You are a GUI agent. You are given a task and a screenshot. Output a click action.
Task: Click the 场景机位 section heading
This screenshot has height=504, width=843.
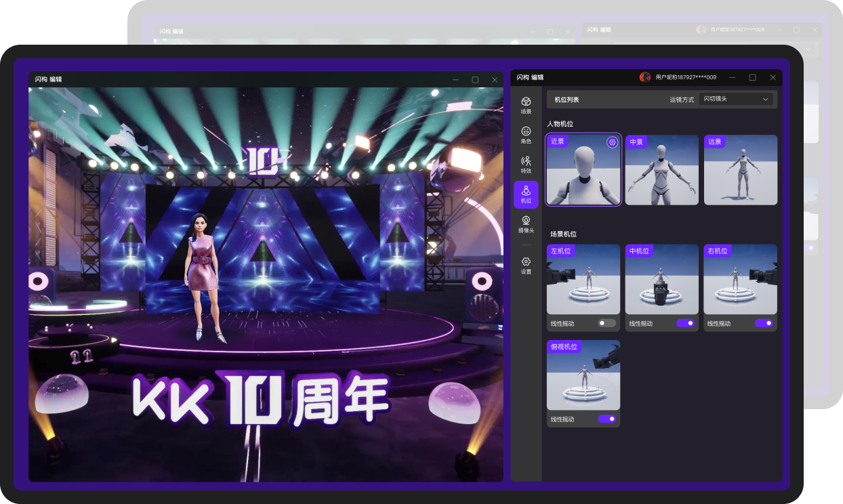tap(563, 234)
